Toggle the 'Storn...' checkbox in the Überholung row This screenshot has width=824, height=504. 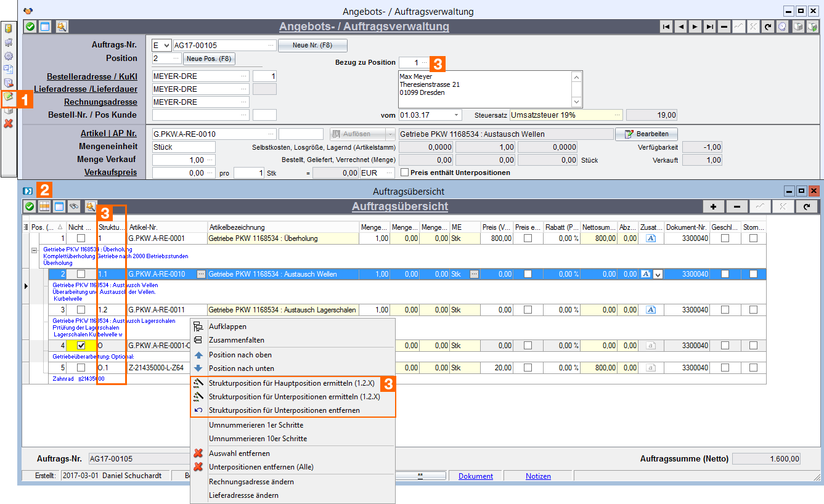(x=753, y=238)
